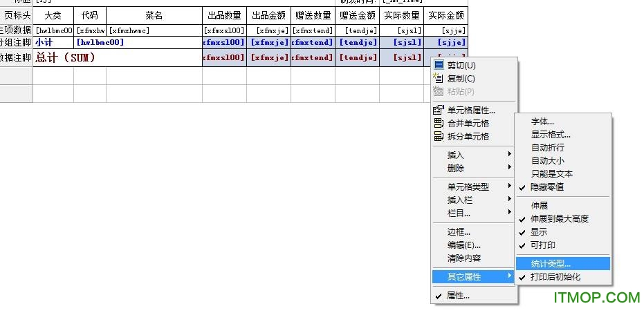Toggle 自动大小 option
Screen dimensions: 644x315
[563, 161]
